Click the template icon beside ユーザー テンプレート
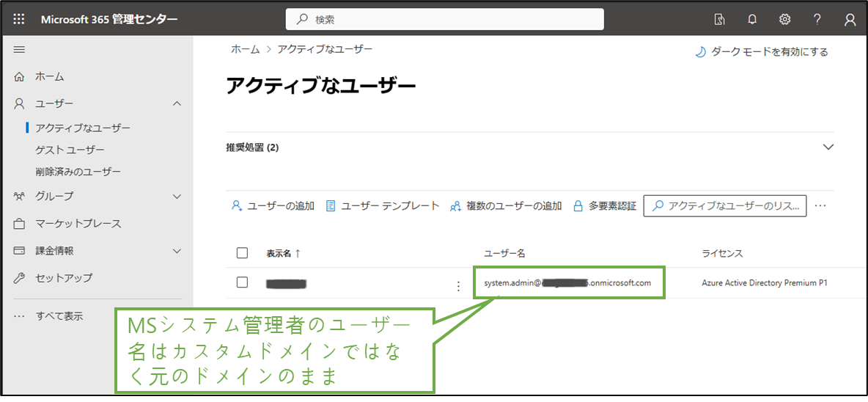The image size is (868, 402). (x=331, y=207)
